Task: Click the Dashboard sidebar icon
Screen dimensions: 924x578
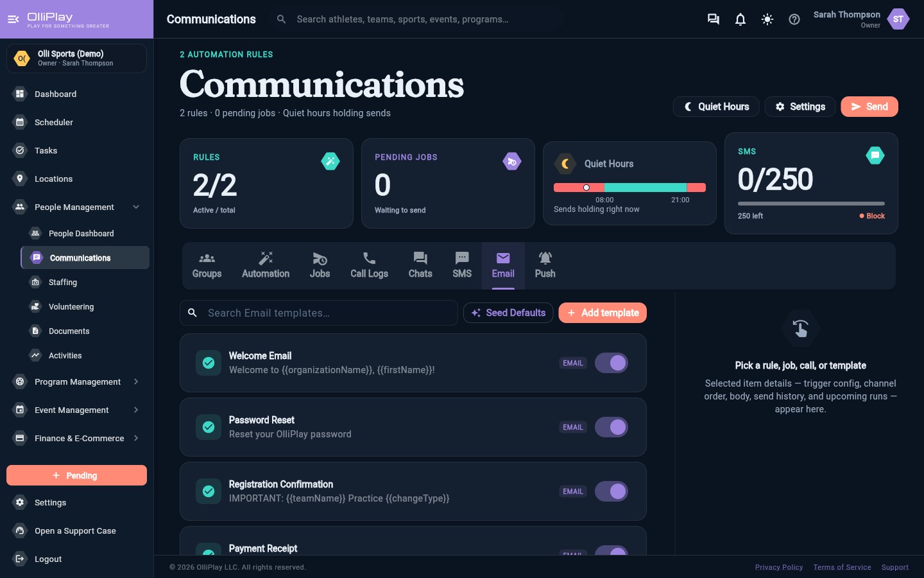Action: pyautogui.click(x=20, y=94)
